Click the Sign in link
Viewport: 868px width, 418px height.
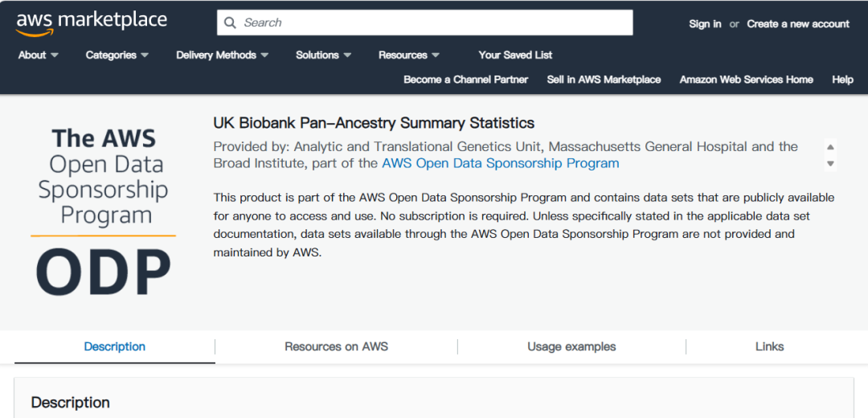[705, 24]
